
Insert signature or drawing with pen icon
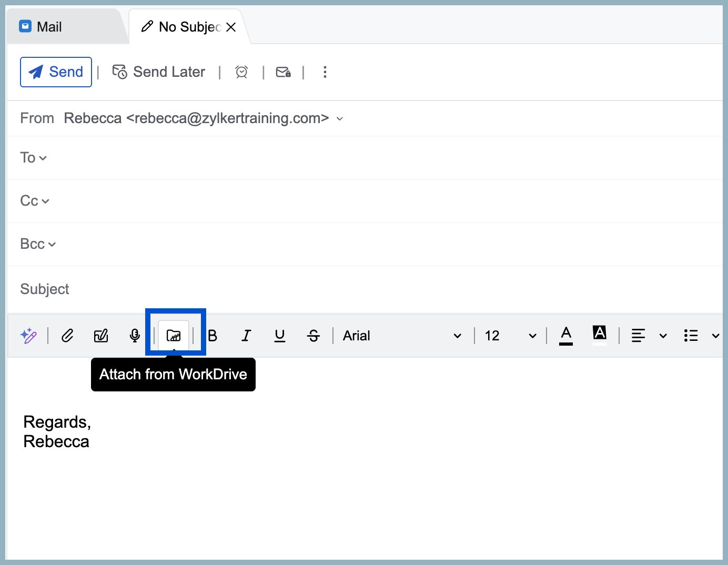pos(101,336)
